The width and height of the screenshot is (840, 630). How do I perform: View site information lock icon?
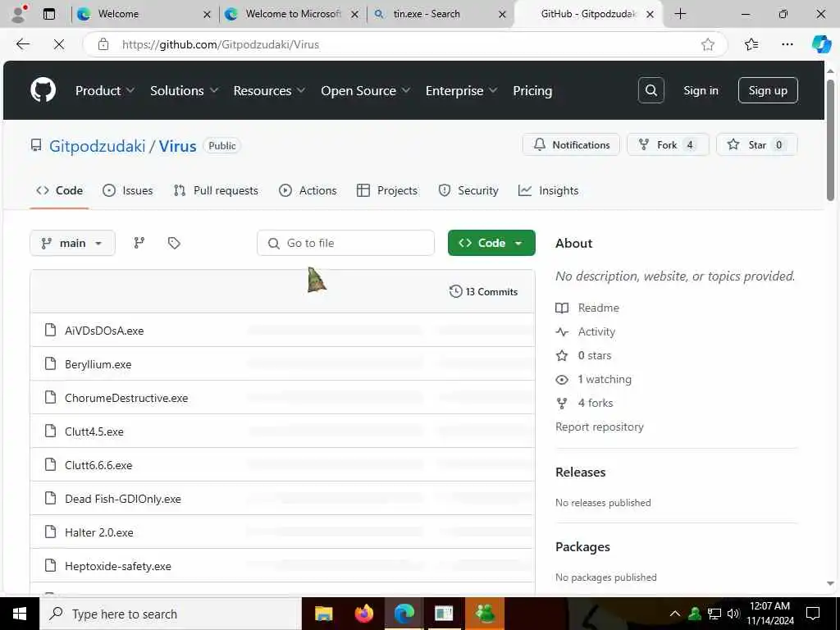click(x=103, y=44)
